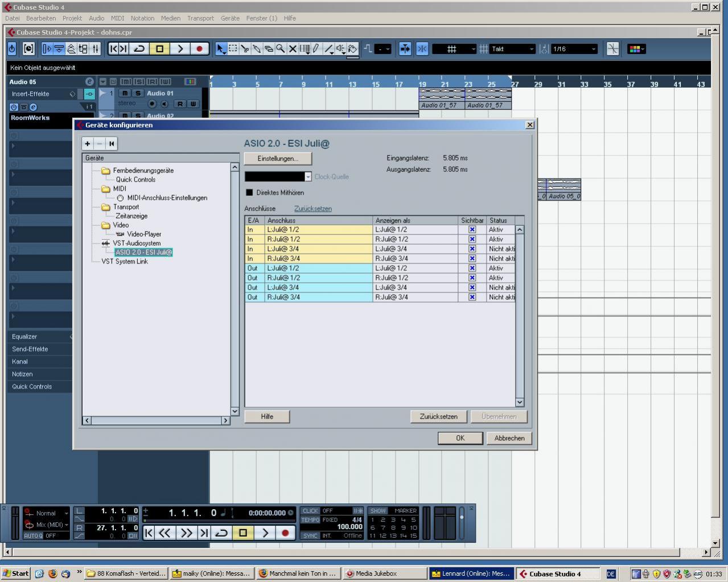Open the Transport menu

pyautogui.click(x=200, y=18)
